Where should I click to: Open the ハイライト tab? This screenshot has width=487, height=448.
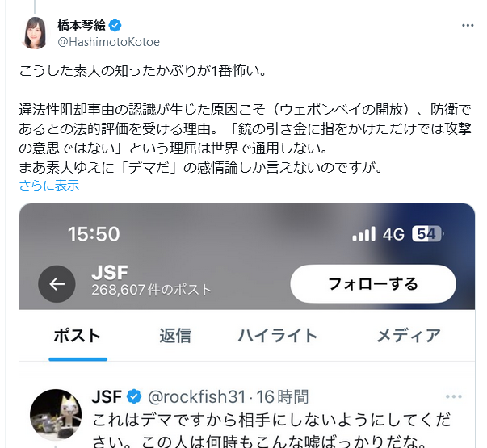[277, 336]
